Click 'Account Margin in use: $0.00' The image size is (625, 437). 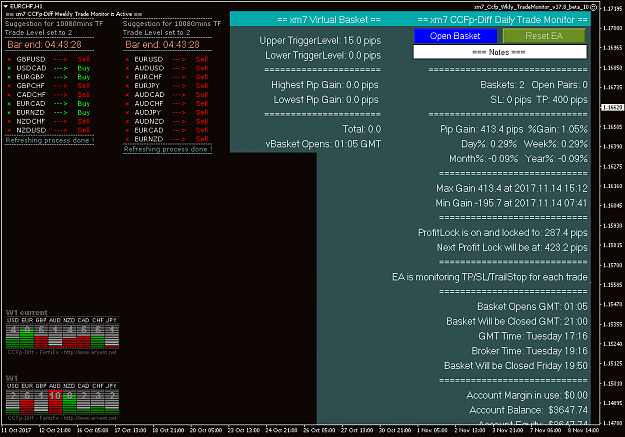tap(527, 395)
